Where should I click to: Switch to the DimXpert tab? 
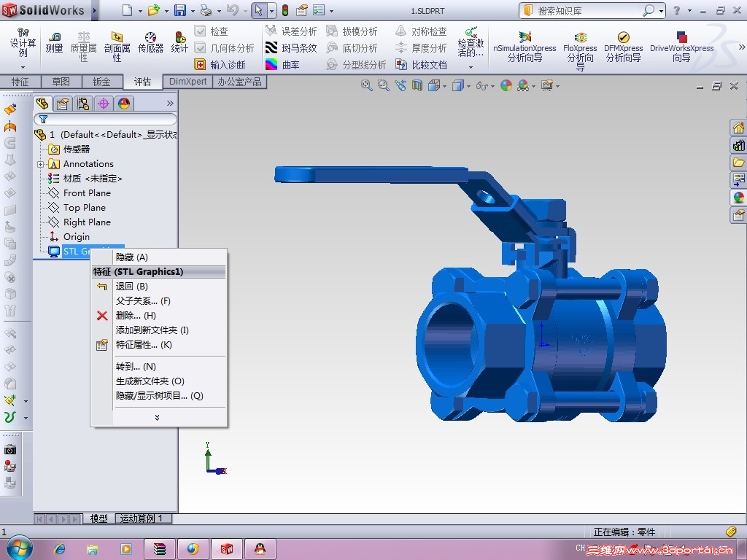click(x=187, y=82)
